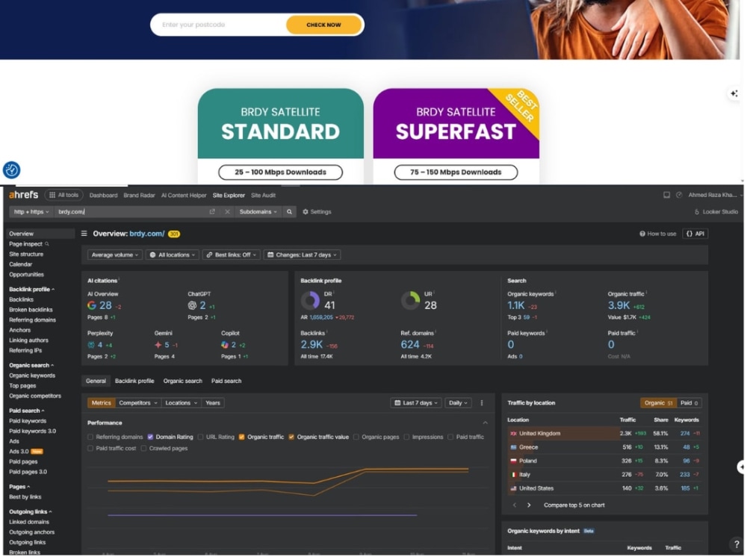Enable the URL Rating checkbox
The width and height of the screenshot is (747, 560).
point(200,437)
